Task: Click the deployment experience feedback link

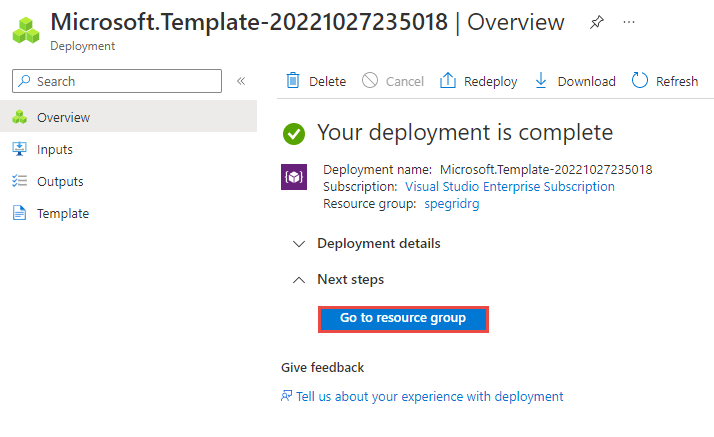Action: (x=429, y=396)
